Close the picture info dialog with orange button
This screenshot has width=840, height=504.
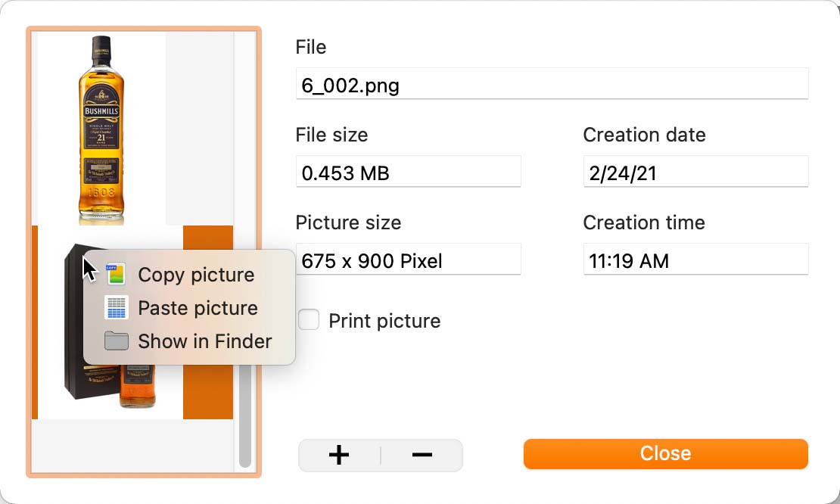[x=665, y=453]
